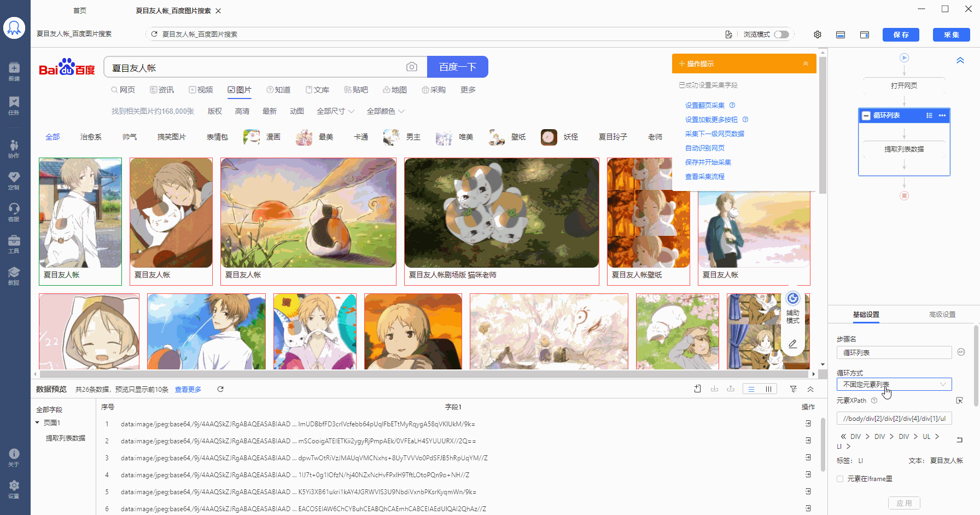Image resolution: width=980 pixels, height=515 pixels.
Task: Open the gear settings icon beside 保存
Action: point(818,34)
